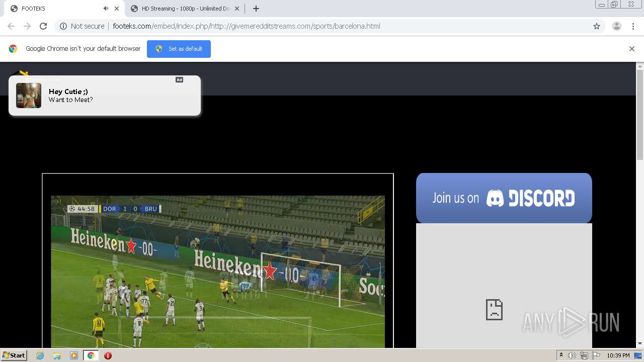Dismiss the default browser info bar
The image size is (644, 362).
(632, 49)
